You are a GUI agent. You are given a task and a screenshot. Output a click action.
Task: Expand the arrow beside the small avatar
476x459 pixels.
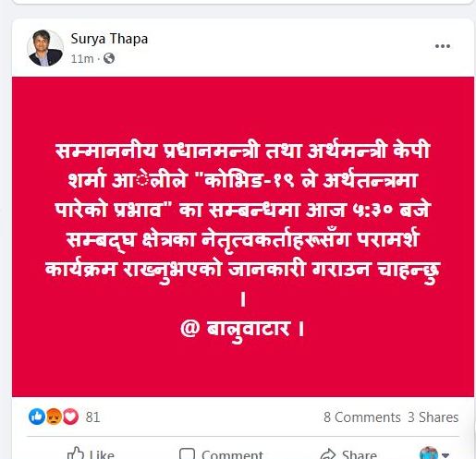(x=445, y=454)
